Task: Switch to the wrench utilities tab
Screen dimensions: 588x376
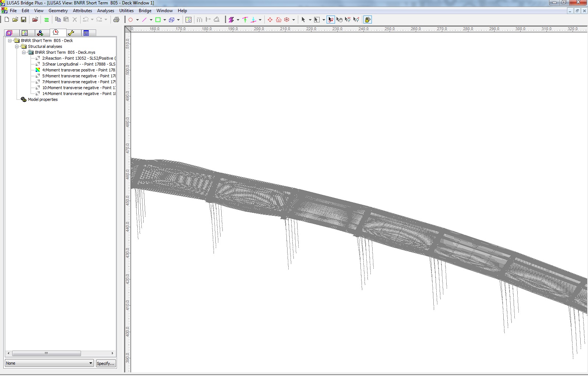Action: 71,33
